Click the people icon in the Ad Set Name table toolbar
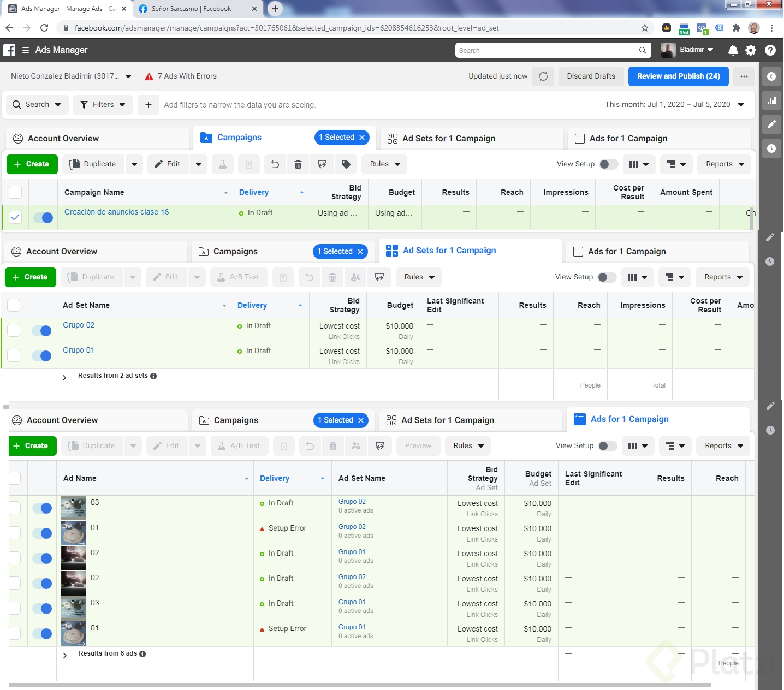This screenshot has height=690, width=784. (355, 277)
